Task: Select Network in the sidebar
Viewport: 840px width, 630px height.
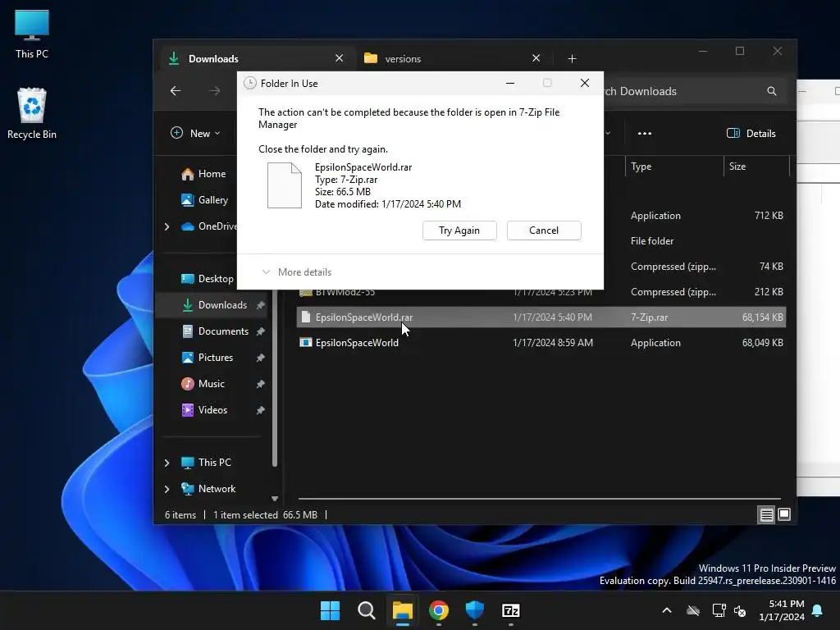Action: pyautogui.click(x=208, y=489)
